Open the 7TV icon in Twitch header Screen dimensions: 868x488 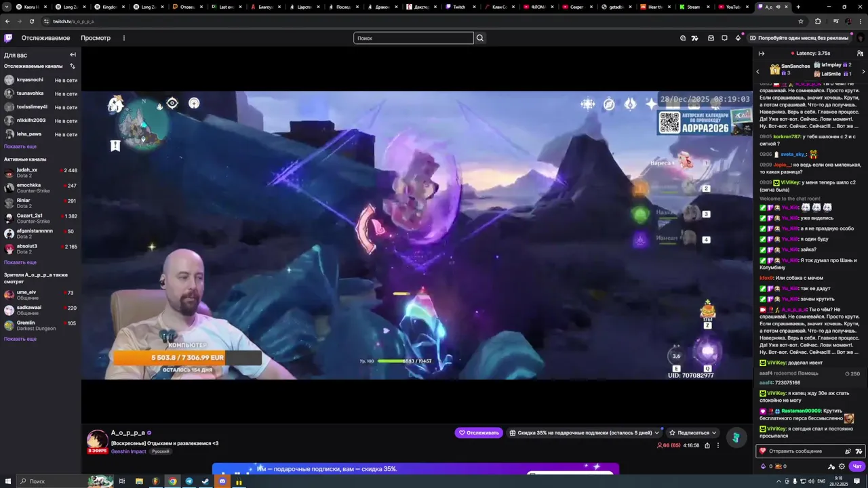pos(694,38)
